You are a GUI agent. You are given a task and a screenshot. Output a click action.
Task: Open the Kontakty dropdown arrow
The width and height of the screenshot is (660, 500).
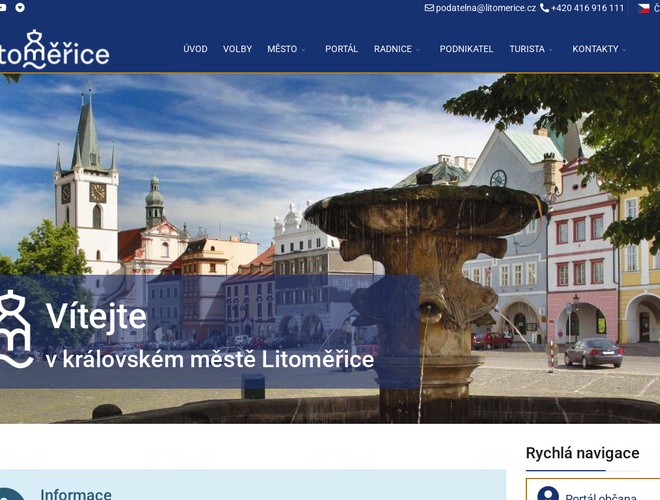coord(624,49)
